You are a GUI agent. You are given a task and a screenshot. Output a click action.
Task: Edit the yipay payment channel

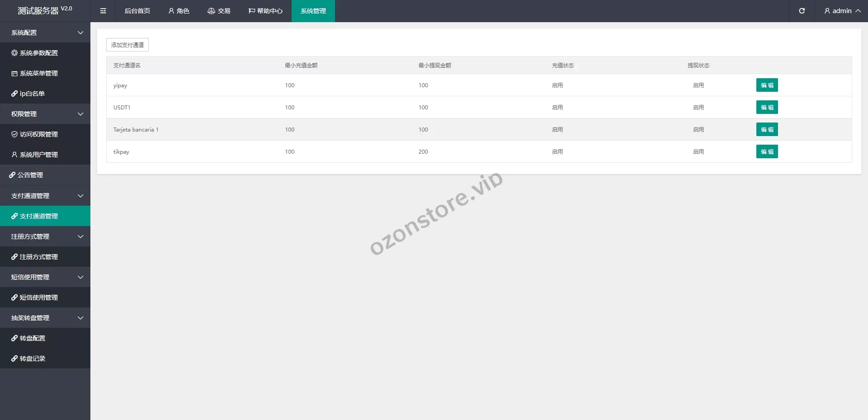[767, 85]
